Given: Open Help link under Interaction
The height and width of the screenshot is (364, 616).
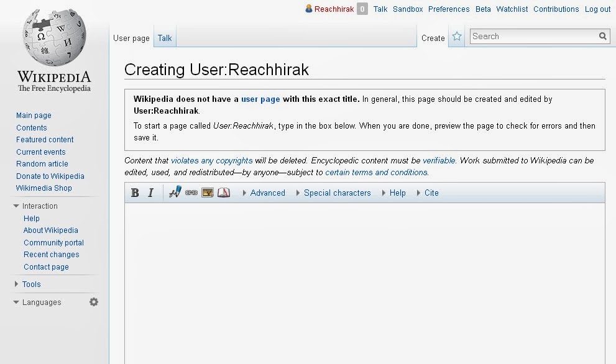Looking at the screenshot, I should click(32, 218).
